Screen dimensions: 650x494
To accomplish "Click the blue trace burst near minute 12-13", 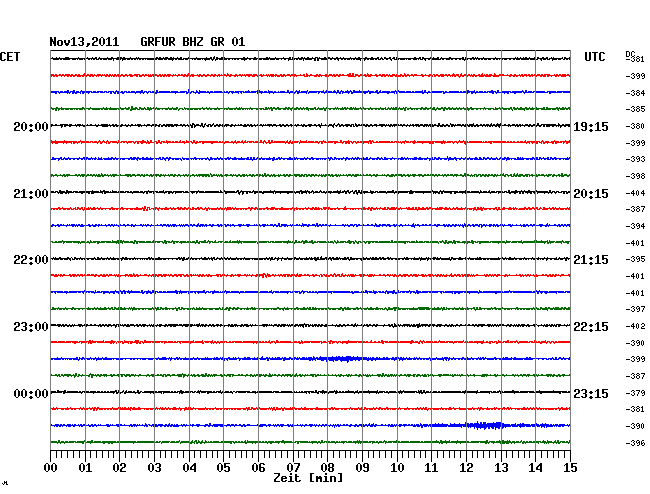I will pyautogui.click(x=485, y=425).
